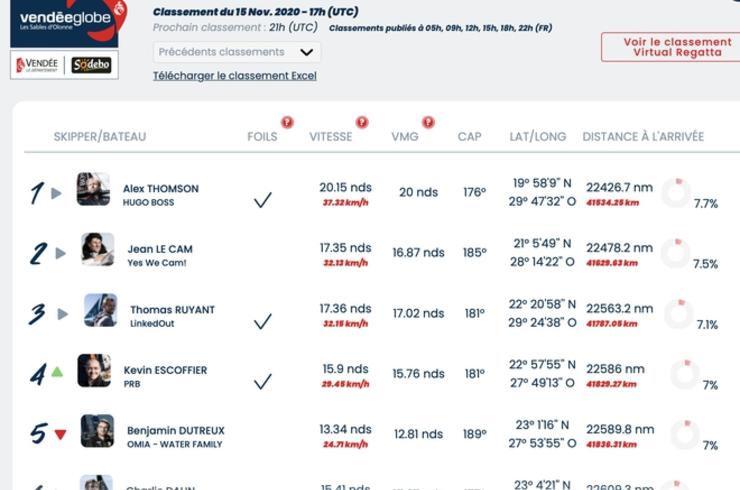Select the SKIPPER/BATEAU column header

coord(100,136)
